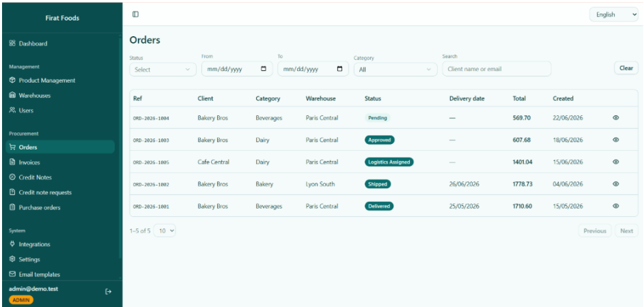Open the To date calendar picker icon
The image size is (644, 307).
click(339, 69)
